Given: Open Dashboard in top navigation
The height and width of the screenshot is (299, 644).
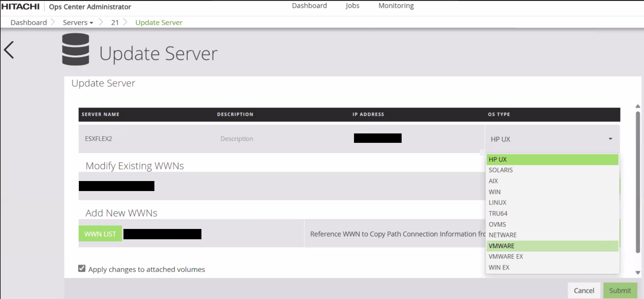Looking at the screenshot, I should 309,6.
